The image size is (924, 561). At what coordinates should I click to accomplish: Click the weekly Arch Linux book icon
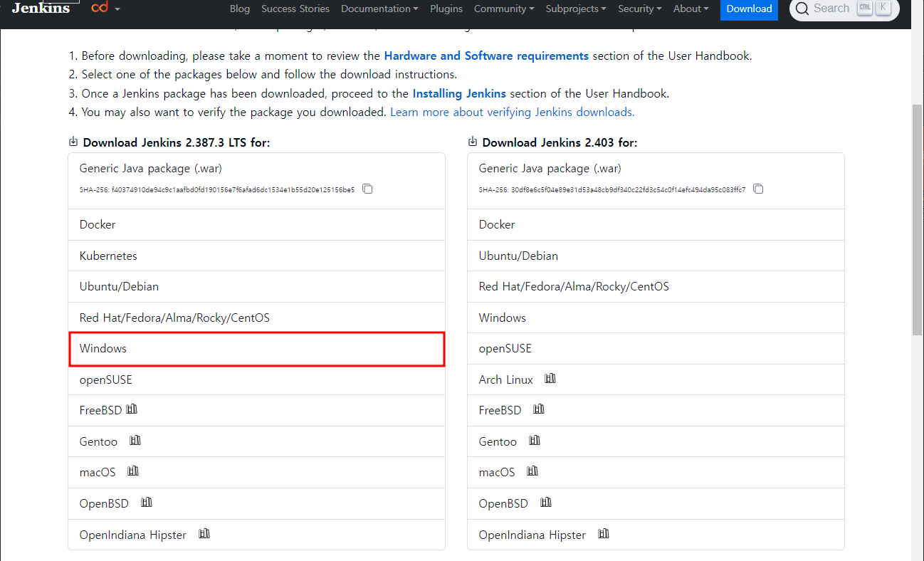(550, 379)
